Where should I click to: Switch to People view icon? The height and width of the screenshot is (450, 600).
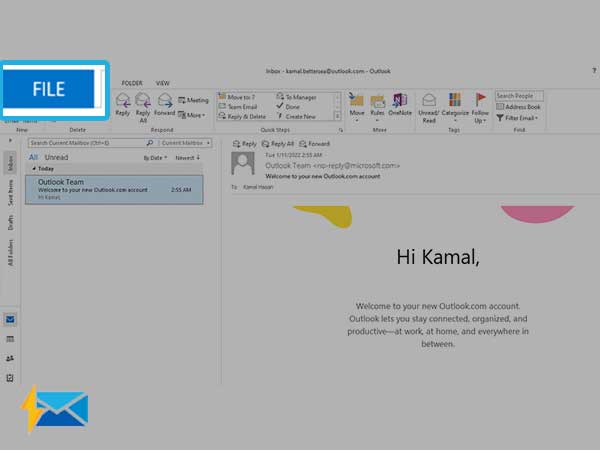pyautogui.click(x=10, y=359)
